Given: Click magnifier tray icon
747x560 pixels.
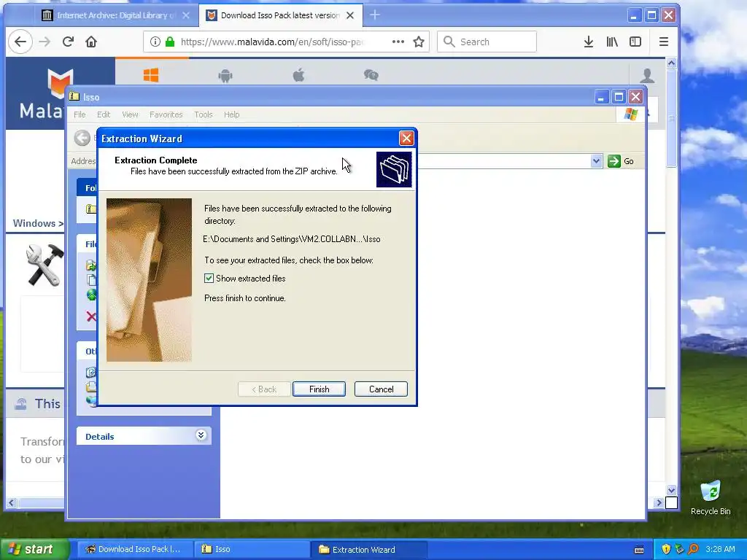Looking at the screenshot, I should (x=693, y=549).
